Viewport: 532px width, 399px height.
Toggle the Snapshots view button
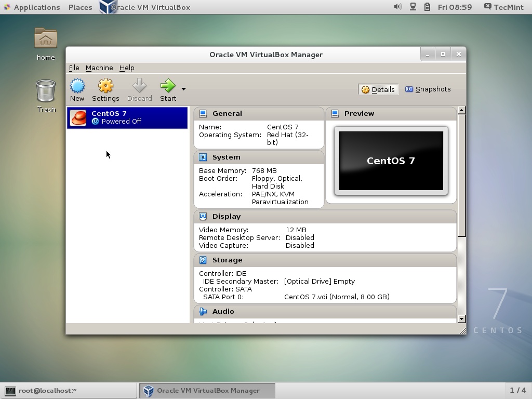[x=428, y=89]
